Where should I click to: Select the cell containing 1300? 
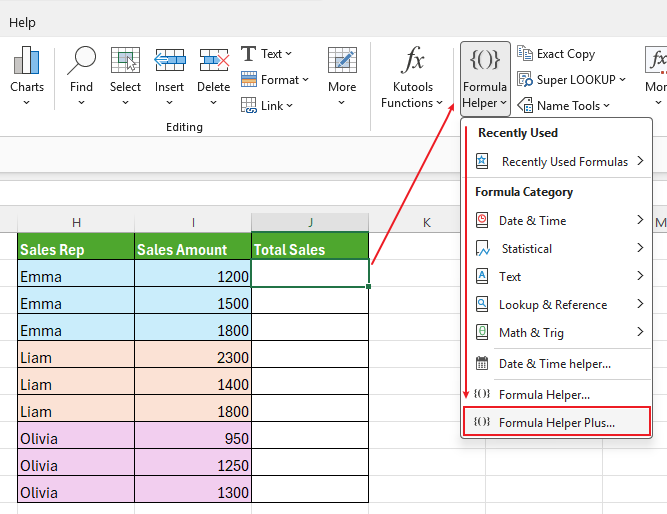click(x=193, y=489)
